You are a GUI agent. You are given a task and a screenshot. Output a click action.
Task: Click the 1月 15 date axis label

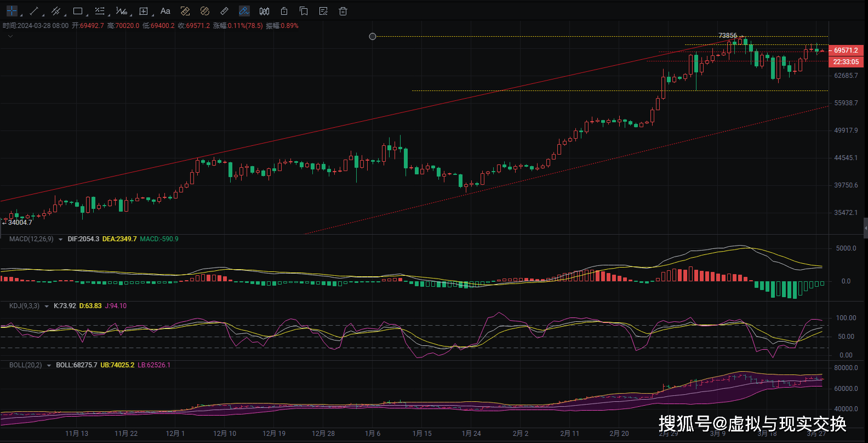(422, 434)
